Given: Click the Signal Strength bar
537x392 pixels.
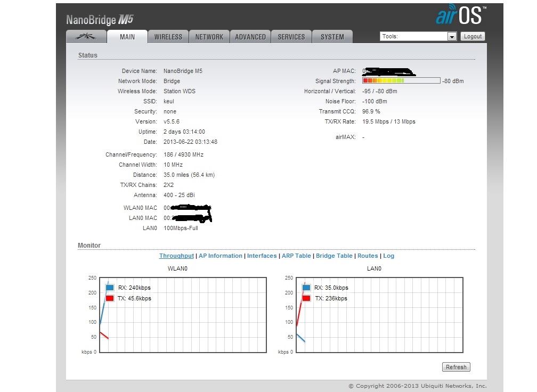Looking at the screenshot, I should click(x=401, y=81).
